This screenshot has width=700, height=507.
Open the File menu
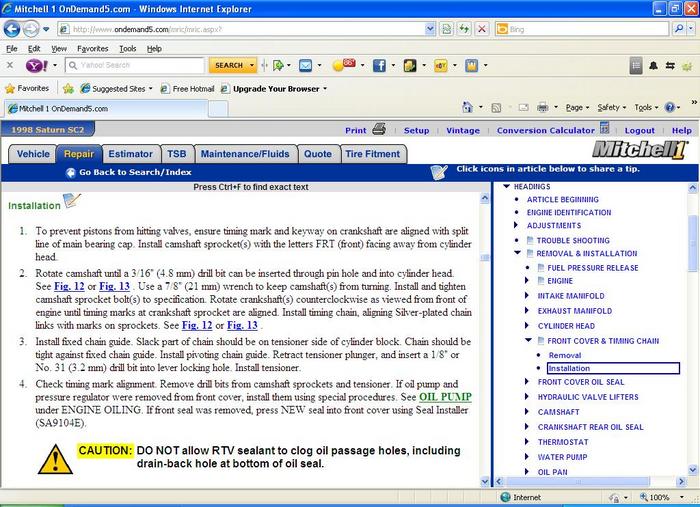pyautogui.click(x=12, y=49)
